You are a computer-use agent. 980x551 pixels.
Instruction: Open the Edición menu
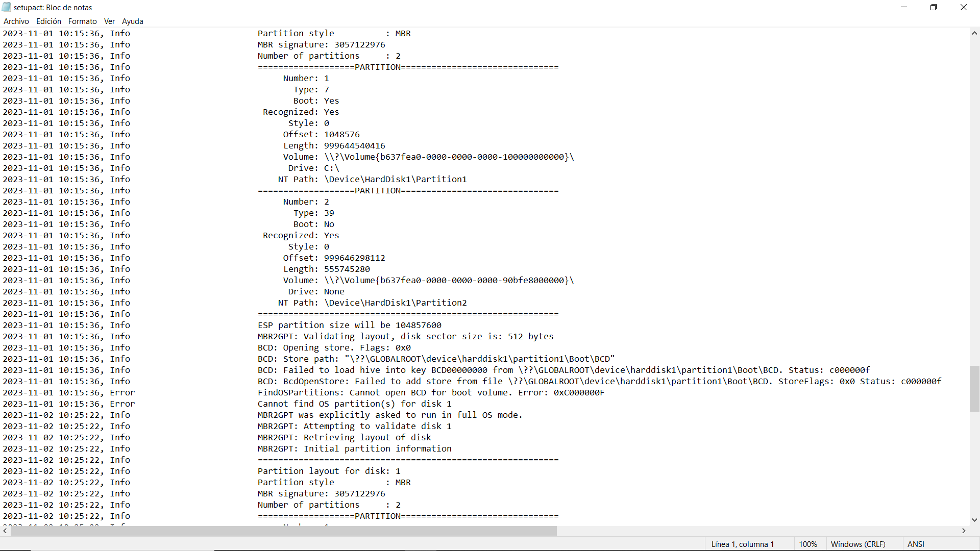pos(48,21)
